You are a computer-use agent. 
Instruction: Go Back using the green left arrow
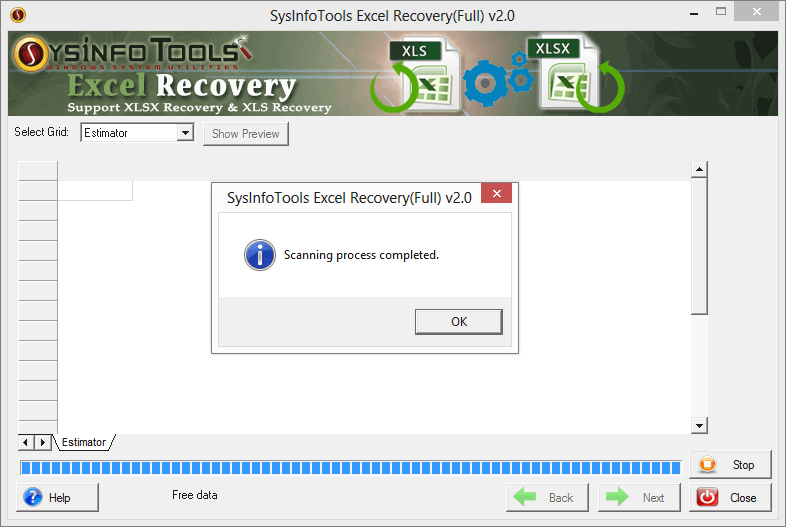click(547, 497)
